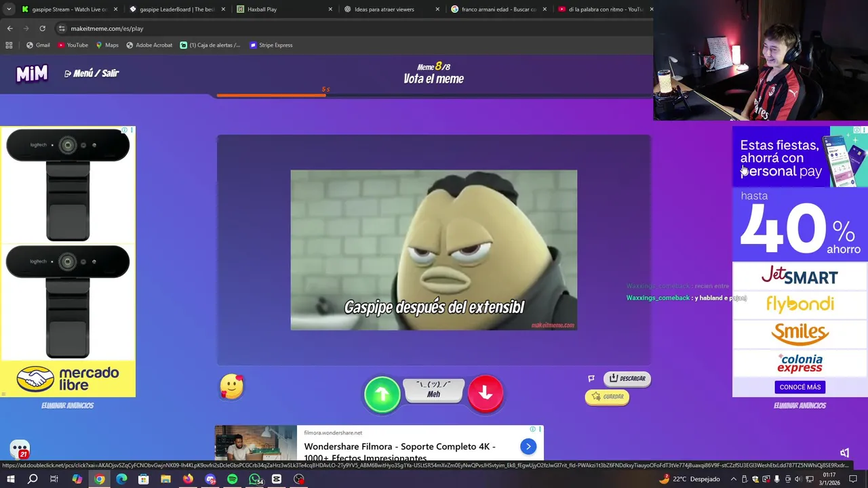The image size is (868, 488).
Task: Switch to Haxball Play tab
Action: pyautogui.click(x=285, y=9)
